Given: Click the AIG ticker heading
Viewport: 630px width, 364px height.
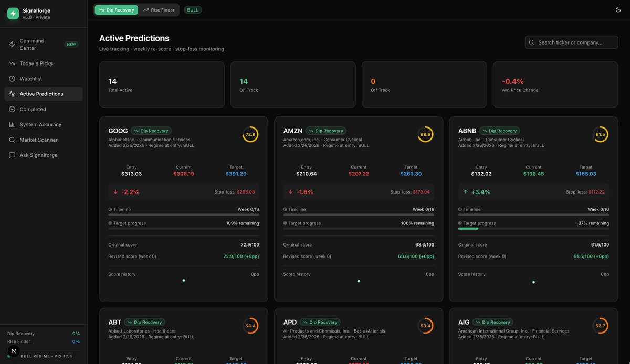Looking at the screenshot, I should (464, 322).
